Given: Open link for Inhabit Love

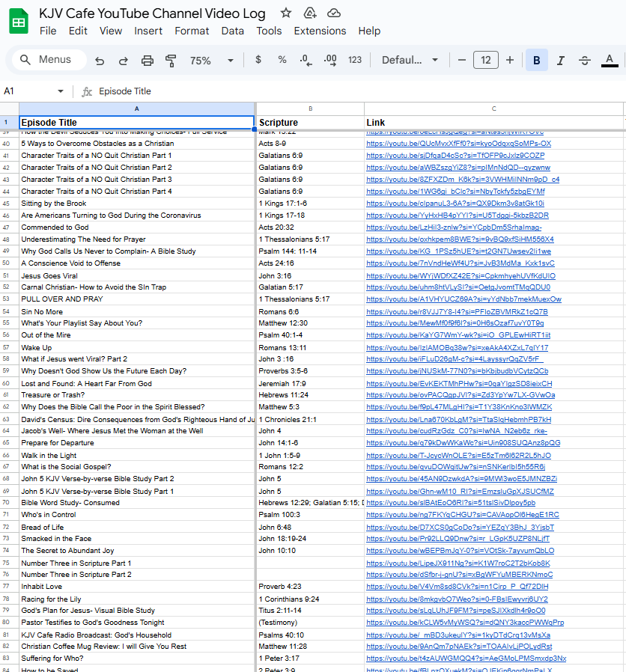Looking at the screenshot, I should click(x=457, y=586).
